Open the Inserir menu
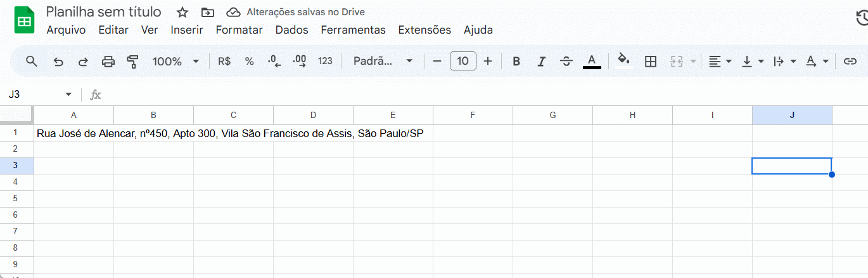 [x=186, y=30]
